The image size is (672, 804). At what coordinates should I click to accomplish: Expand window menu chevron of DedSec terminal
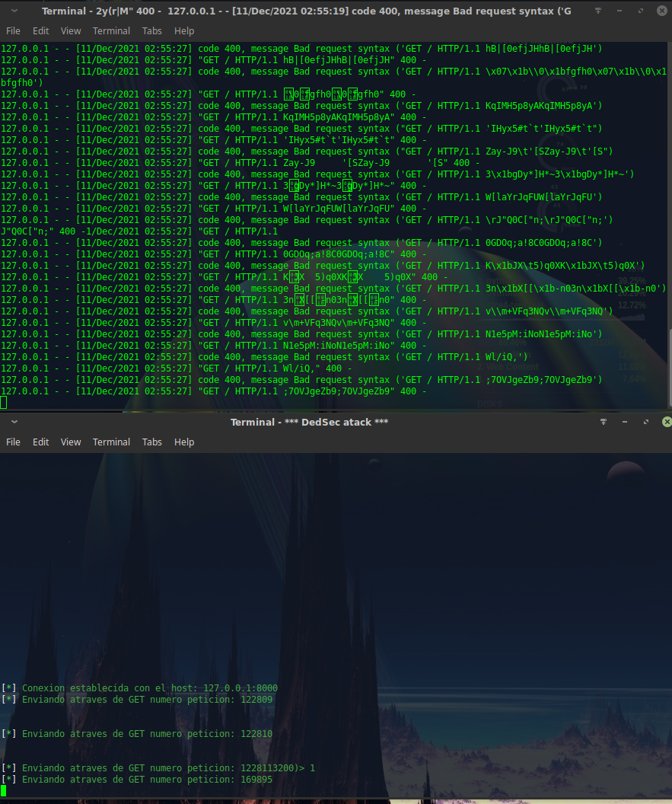coord(14,422)
